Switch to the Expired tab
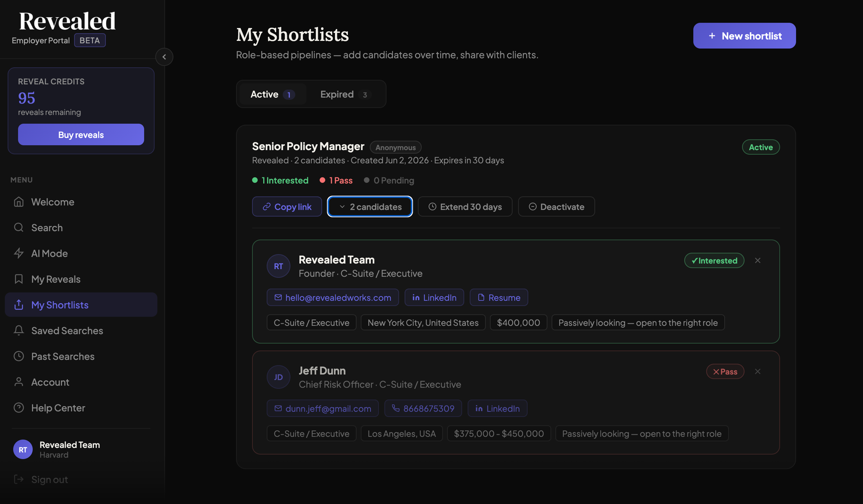The width and height of the screenshot is (863, 504). click(x=346, y=94)
